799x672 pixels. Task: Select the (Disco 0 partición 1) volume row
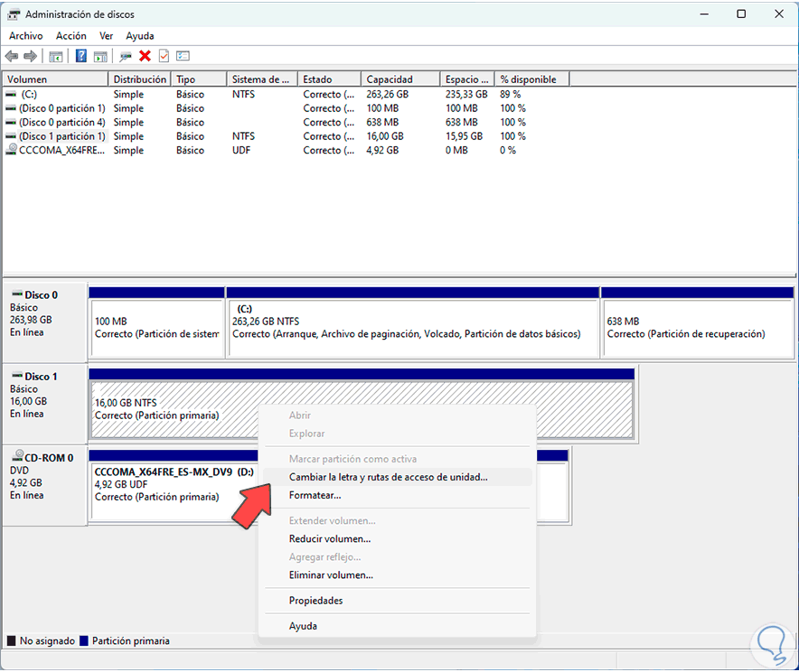(x=62, y=108)
